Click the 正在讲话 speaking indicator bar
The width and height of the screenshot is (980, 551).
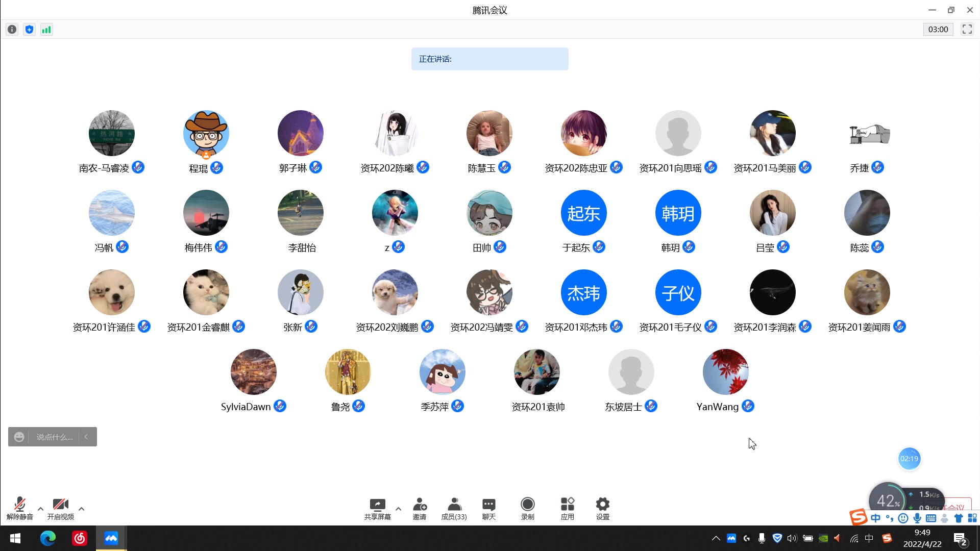(x=489, y=59)
